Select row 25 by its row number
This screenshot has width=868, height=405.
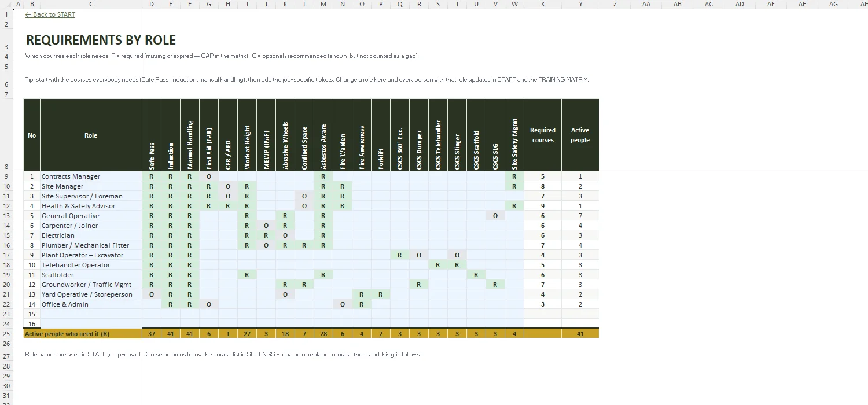point(6,334)
